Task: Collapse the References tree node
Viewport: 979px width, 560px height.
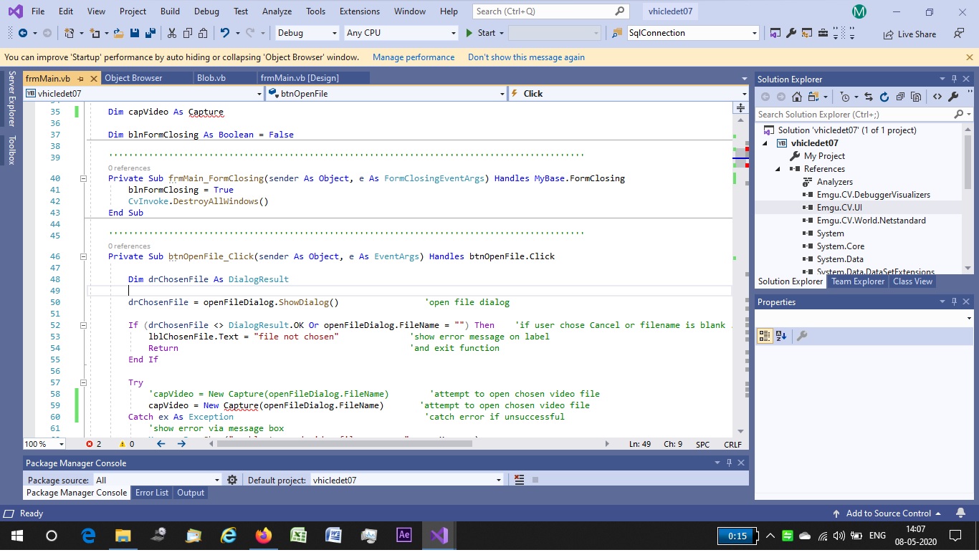Action: (778, 169)
